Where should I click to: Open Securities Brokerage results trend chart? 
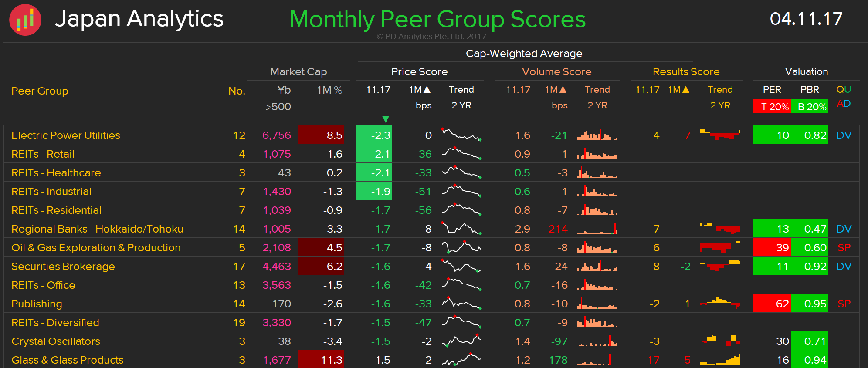coord(720,266)
